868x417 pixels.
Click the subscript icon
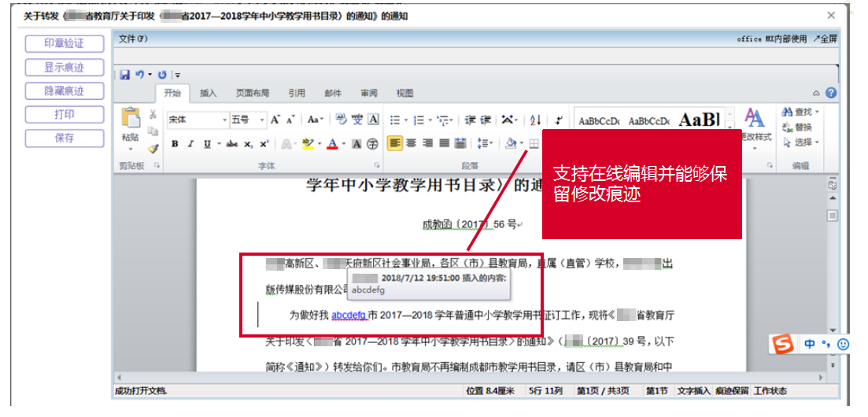(248, 144)
